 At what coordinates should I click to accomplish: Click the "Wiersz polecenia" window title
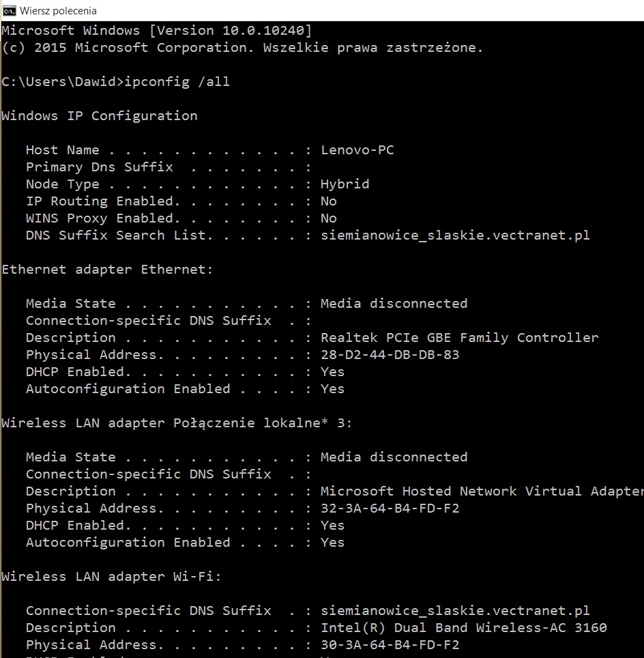[x=58, y=10]
